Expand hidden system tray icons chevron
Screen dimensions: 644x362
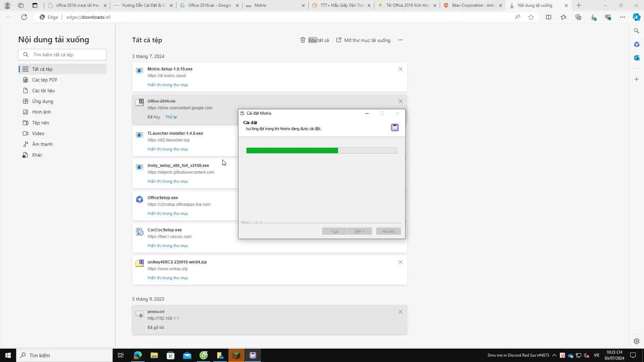(x=554, y=355)
